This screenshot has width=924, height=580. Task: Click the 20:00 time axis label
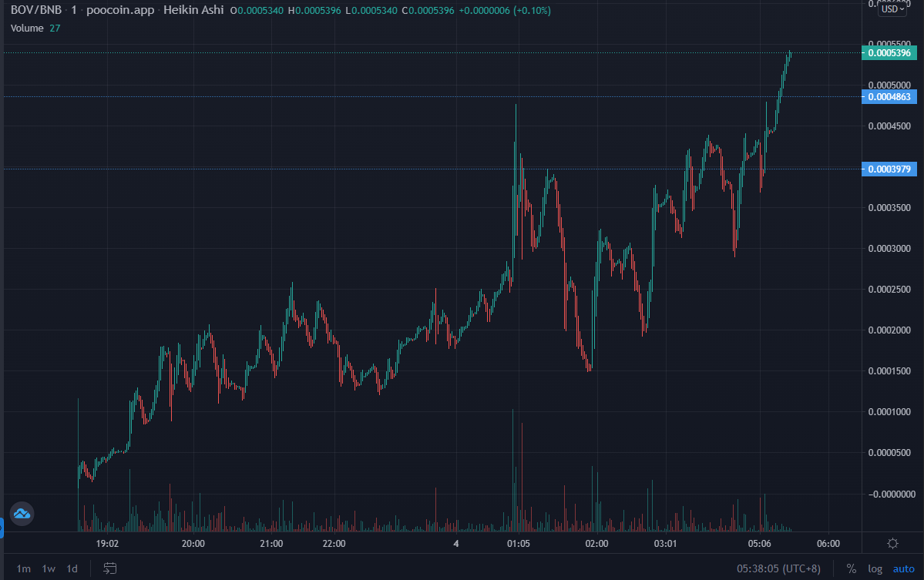[193, 544]
